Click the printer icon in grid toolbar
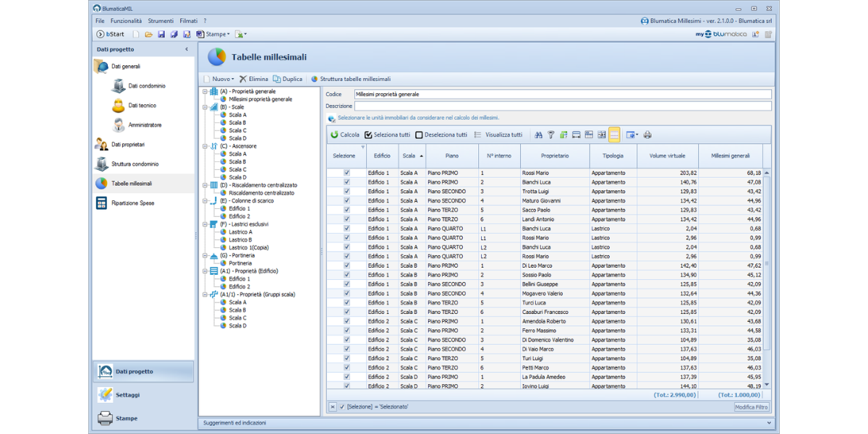The image size is (868, 434). pos(647,135)
